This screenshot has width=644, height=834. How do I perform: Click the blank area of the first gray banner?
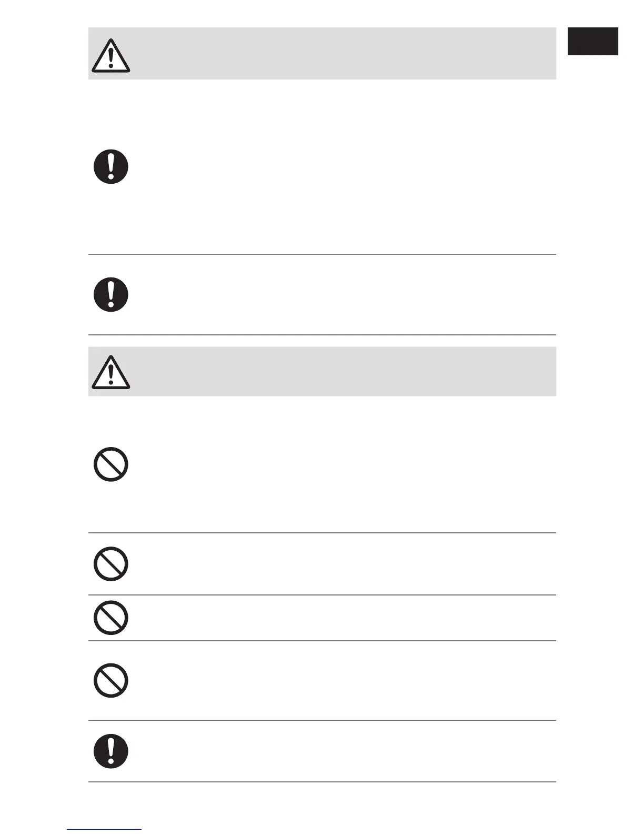tap(342, 54)
